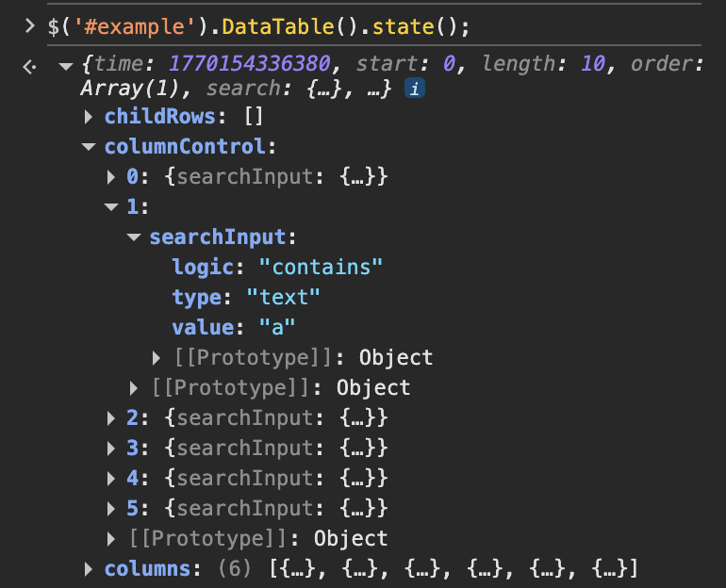
Task: Expand columnControl entry 0
Action: pyautogui.click(x=112, y=177)
